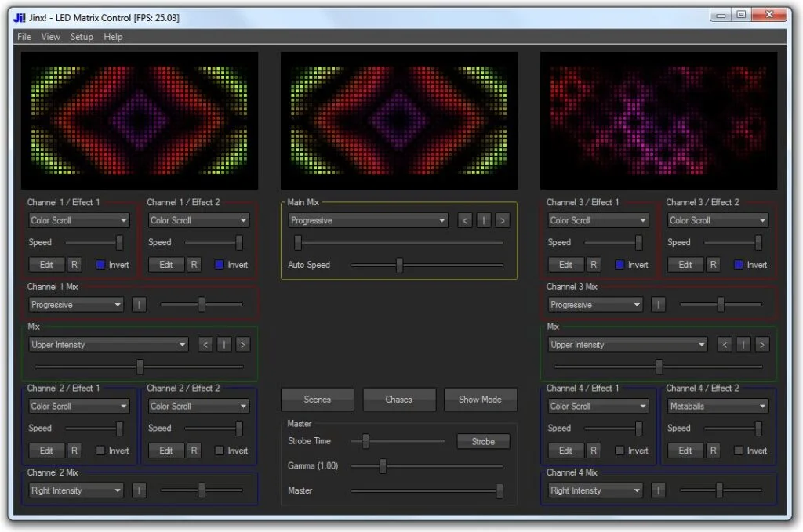Click the Auto Speed slider
The image size is (803, 532).
[427, 265]
